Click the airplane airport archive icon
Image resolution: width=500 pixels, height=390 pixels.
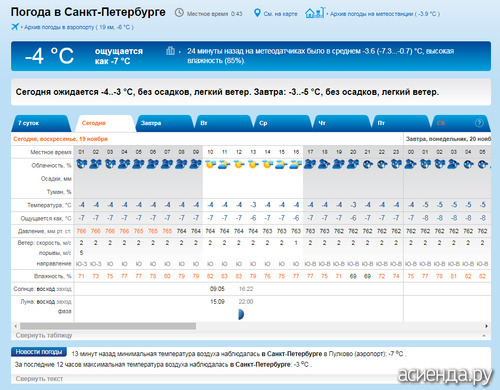pos(15,27)
